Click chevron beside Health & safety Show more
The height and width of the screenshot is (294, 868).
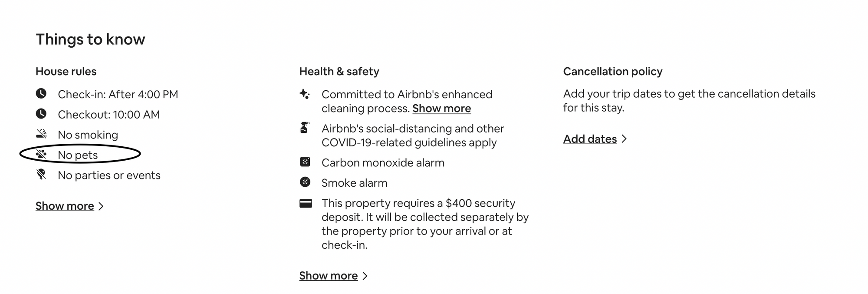click(365, 276)
